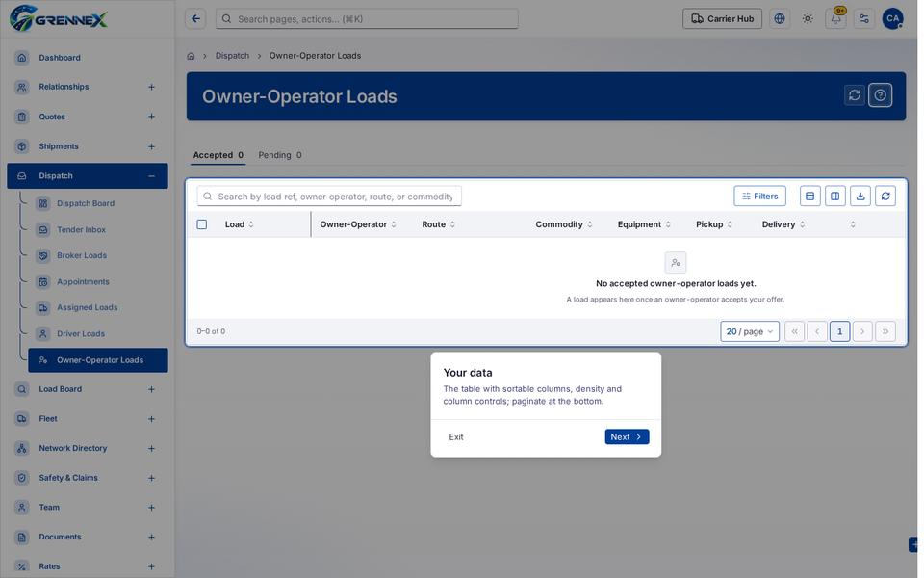Screen dimensions: 924x578
Task: Expand the Shipments menu
Action: tap(151, 146)
